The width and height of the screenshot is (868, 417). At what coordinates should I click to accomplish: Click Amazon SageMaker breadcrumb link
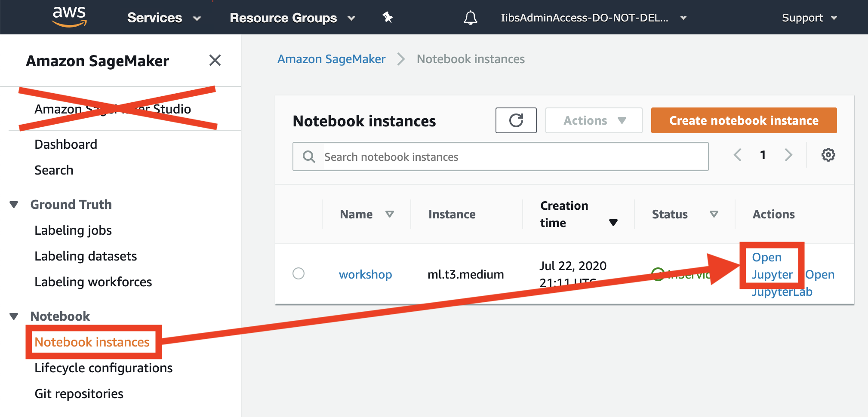point(331,59)
